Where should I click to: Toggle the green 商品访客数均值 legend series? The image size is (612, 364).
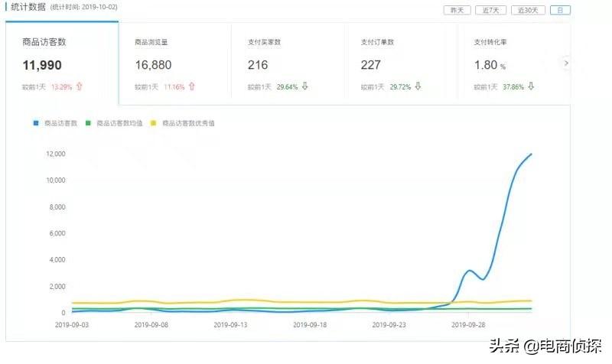coord(117,122)
